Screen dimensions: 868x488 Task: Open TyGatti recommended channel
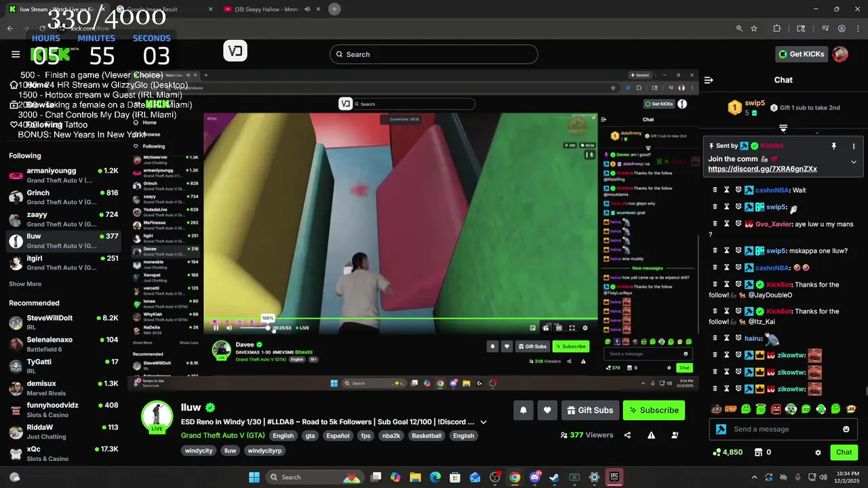pos(63,366)
